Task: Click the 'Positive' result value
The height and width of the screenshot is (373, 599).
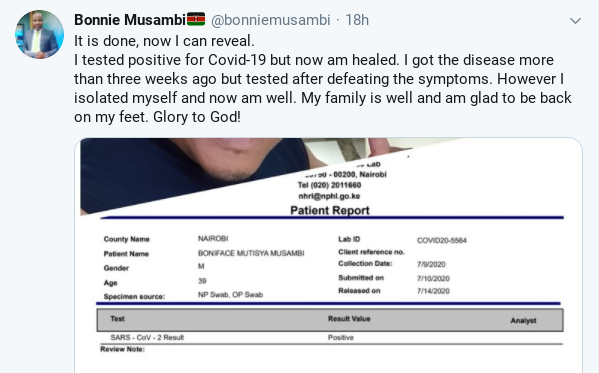Action: (341, 337)
